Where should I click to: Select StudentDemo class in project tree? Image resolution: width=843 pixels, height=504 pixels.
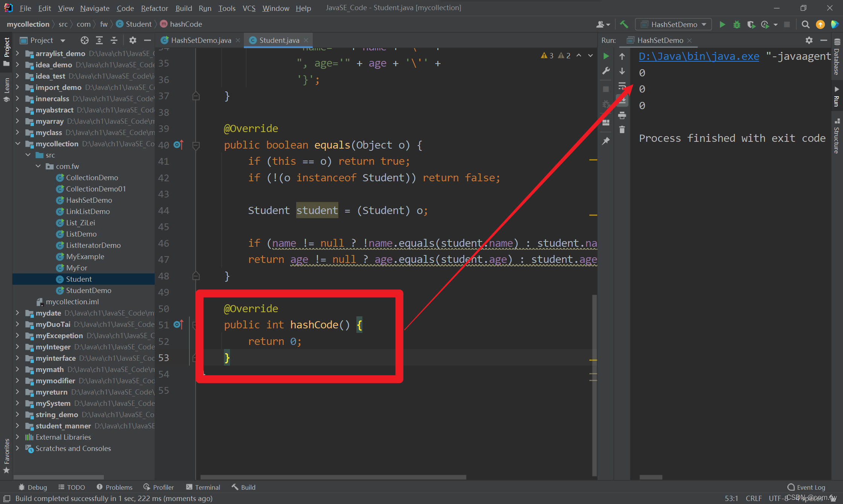point(88,290)
